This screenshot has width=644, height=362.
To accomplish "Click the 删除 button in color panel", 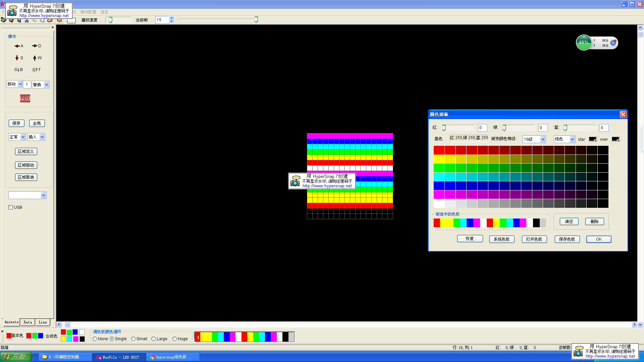I will 595,222.
